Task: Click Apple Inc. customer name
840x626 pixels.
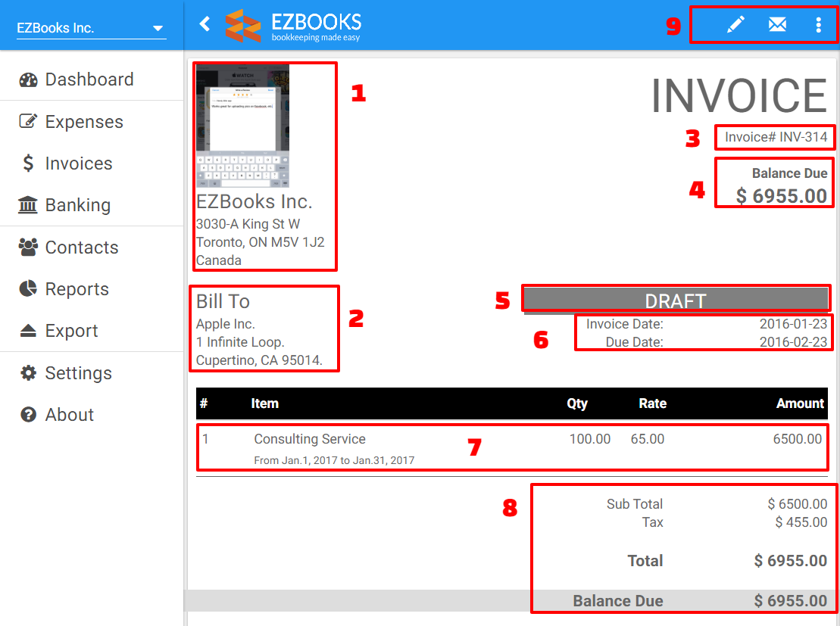Action: (x=226, y=324)
